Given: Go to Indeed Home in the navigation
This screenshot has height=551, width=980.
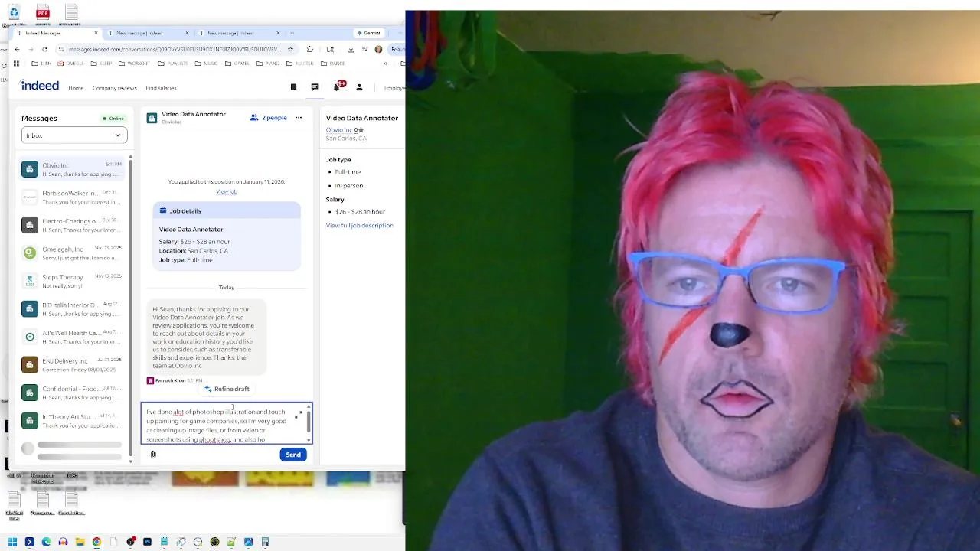Looking at the screenshot, I should pyautogui.click(x=76, y=88).
